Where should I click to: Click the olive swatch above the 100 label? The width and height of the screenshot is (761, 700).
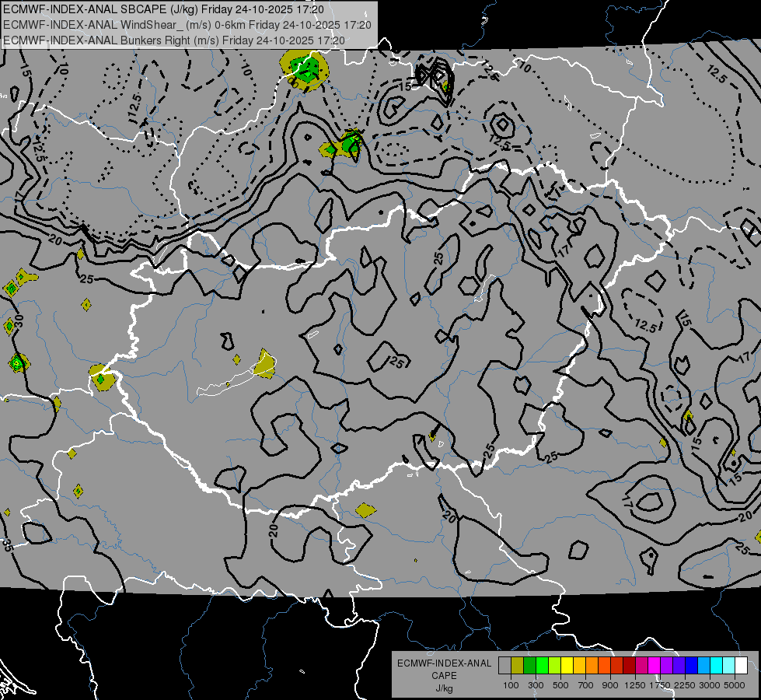tap(518, 666)
